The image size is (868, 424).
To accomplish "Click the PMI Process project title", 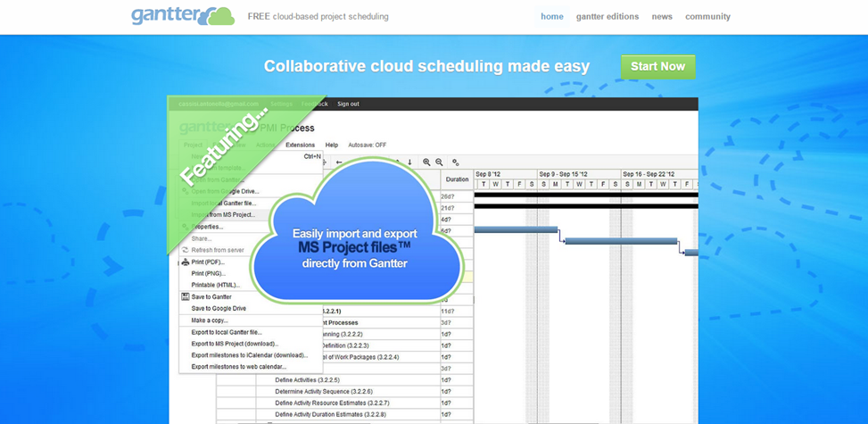I will coord(288,128).
